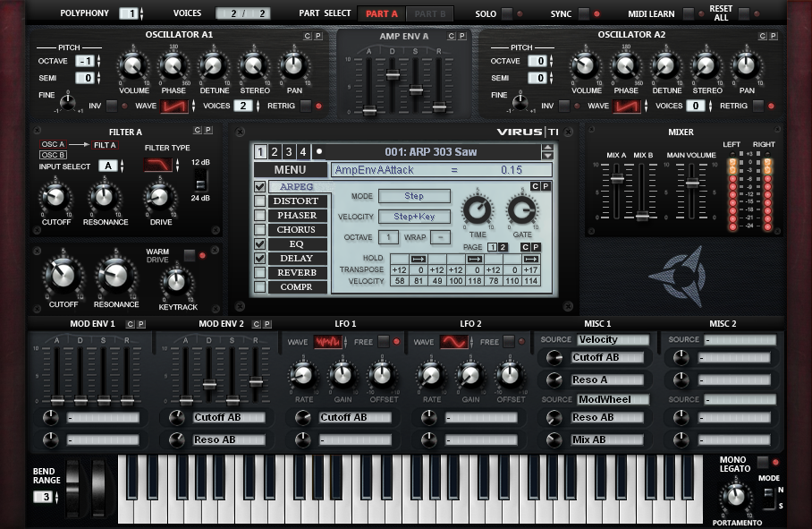
Task: Open arpeggiator page 2
Action: coord(503,247)
